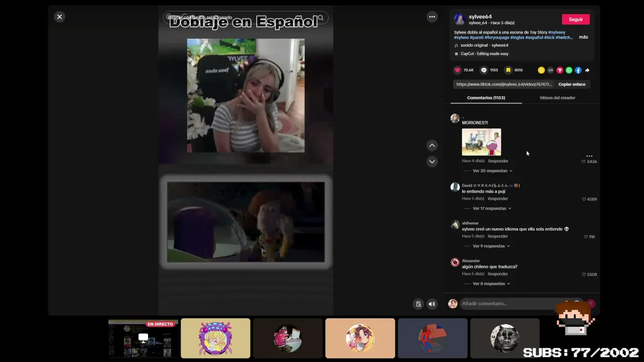Share the video to WhatsApp
Viewport: 644px width, 362px height.
[x=569, y=70]
